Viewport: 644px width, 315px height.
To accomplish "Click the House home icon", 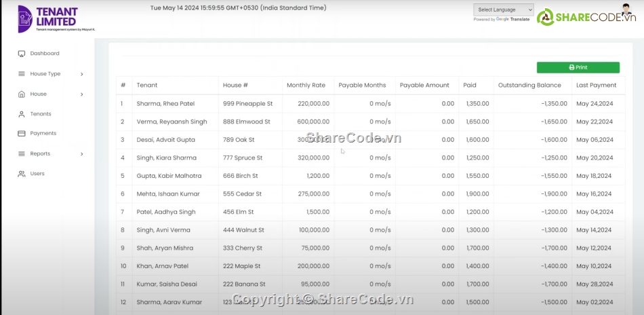I will click(22, 94).
